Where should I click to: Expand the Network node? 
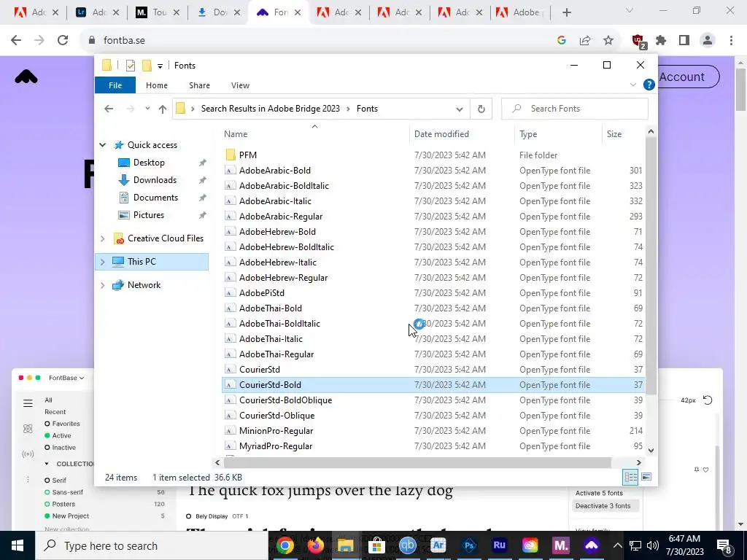point(102,285)
